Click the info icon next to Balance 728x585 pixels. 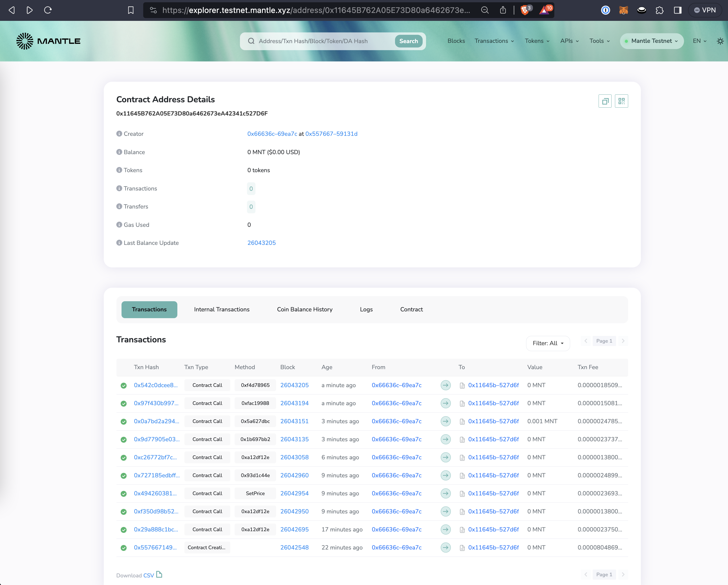tap(119, 152)
